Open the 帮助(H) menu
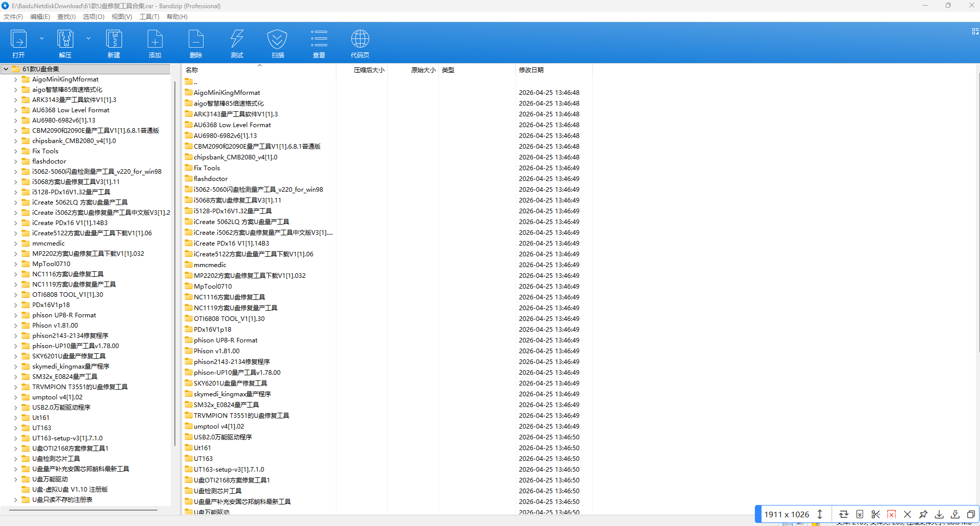The width and height of the screenshot is (980, 526). click(x=177, y=17)
